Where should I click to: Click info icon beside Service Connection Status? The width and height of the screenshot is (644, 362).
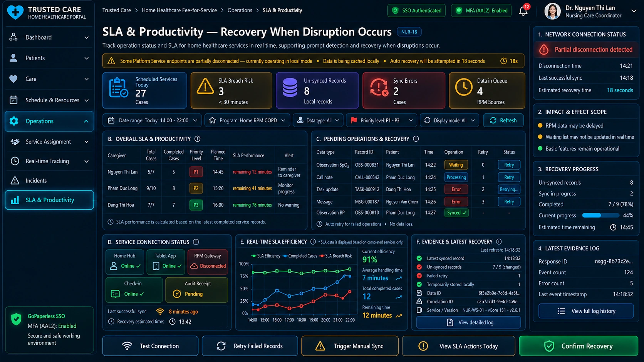[196, 242]
